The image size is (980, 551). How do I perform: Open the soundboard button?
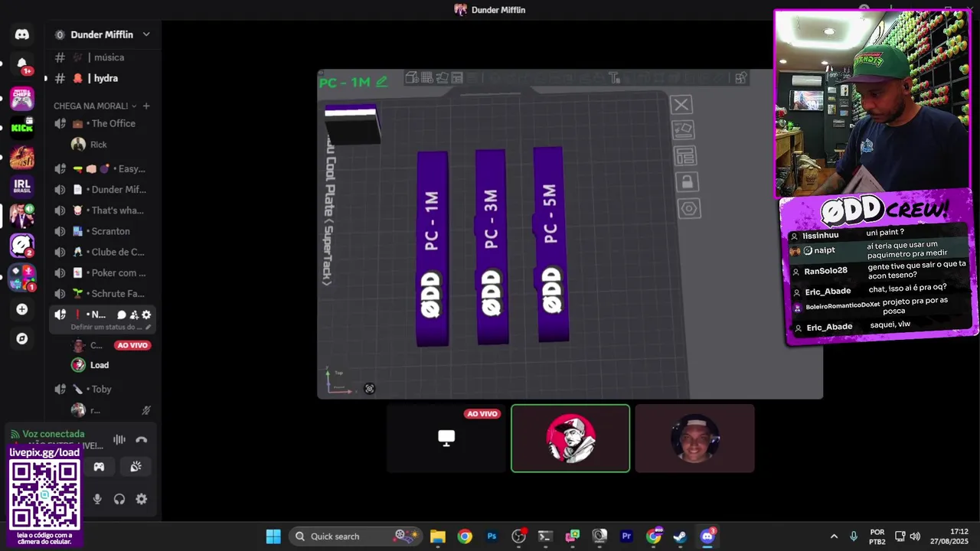[x=136, y=467]
